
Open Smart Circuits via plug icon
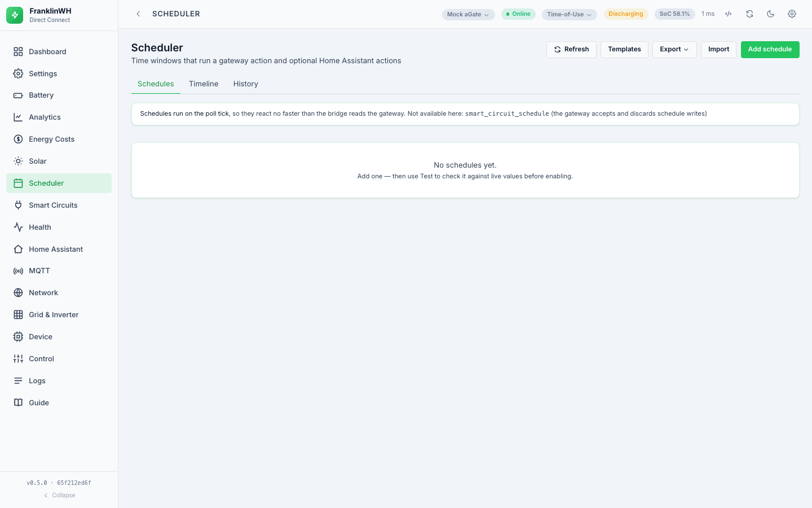tap(18, 205)
